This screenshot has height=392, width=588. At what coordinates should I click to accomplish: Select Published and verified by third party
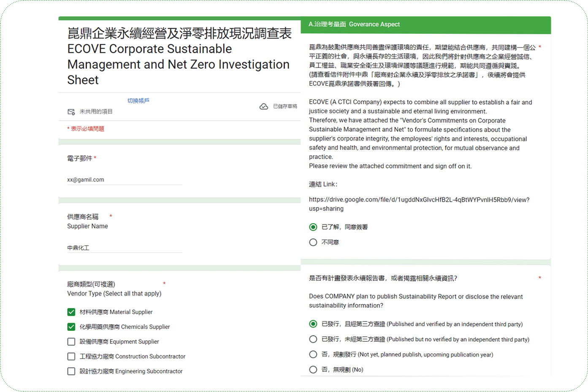[x=313, y=324]
